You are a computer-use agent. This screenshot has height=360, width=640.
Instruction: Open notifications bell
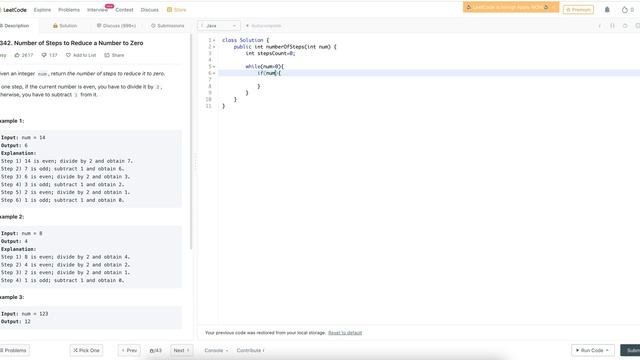pyautogui.click(x=607, y=9)
